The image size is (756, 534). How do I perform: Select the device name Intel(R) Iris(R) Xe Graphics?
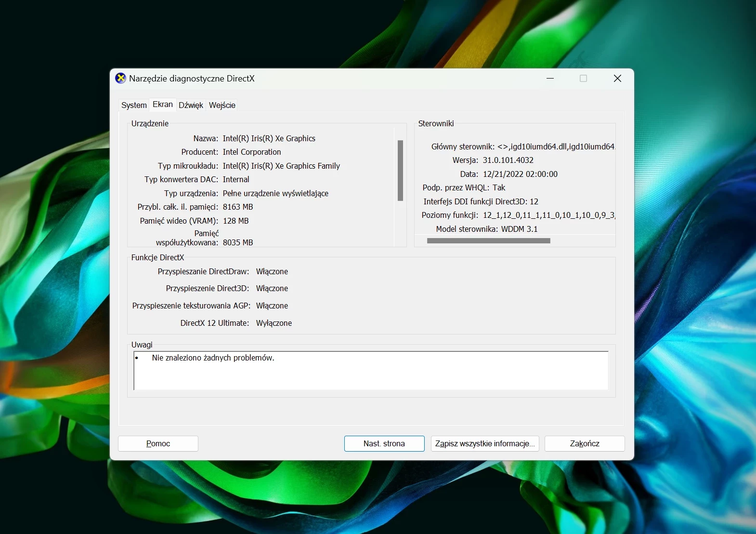coord(269,138)
